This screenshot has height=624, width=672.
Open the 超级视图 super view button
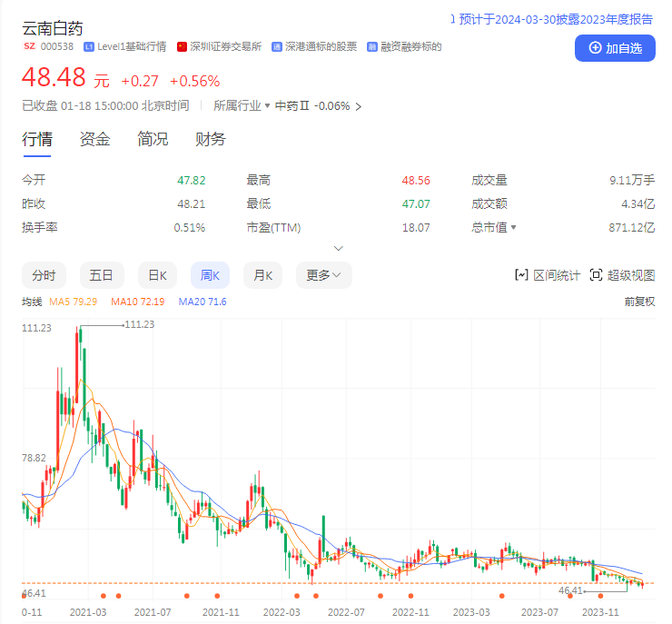click(622, 275)
